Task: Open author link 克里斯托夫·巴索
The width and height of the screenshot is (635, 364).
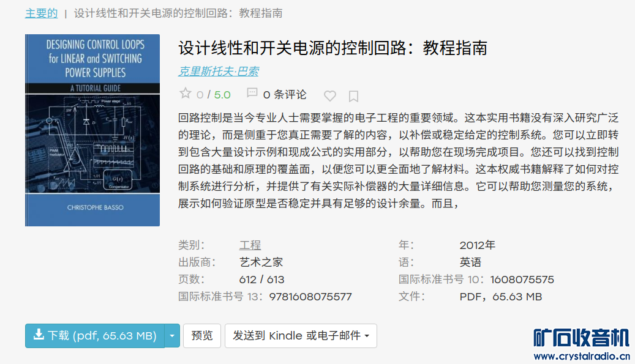Action: click(218, 72)
